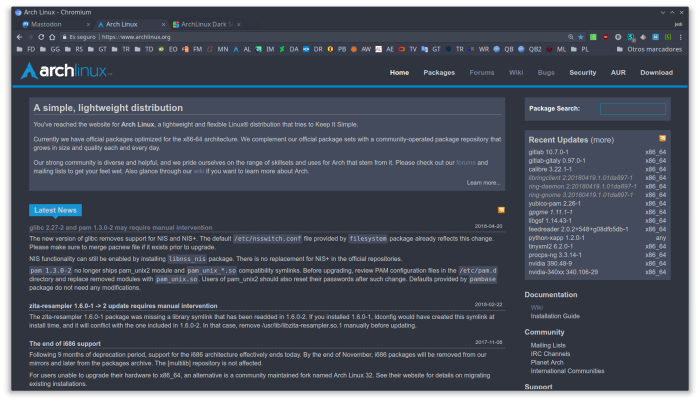The width and height of the screenshot is (700, 402).
Task: Click the Latest News RSS feed icon
Action: click(x=501, y=210)
